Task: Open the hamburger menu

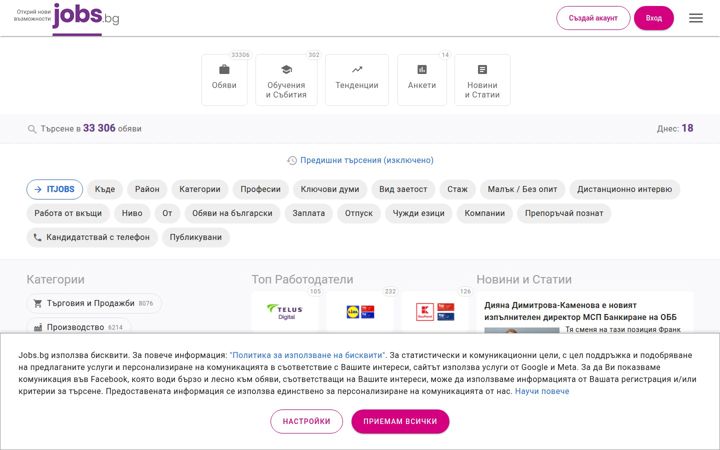Action: point(696,18)
